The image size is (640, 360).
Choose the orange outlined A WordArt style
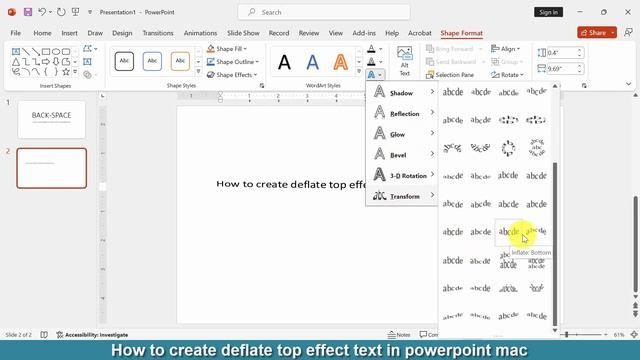click(x=340, y=62)
